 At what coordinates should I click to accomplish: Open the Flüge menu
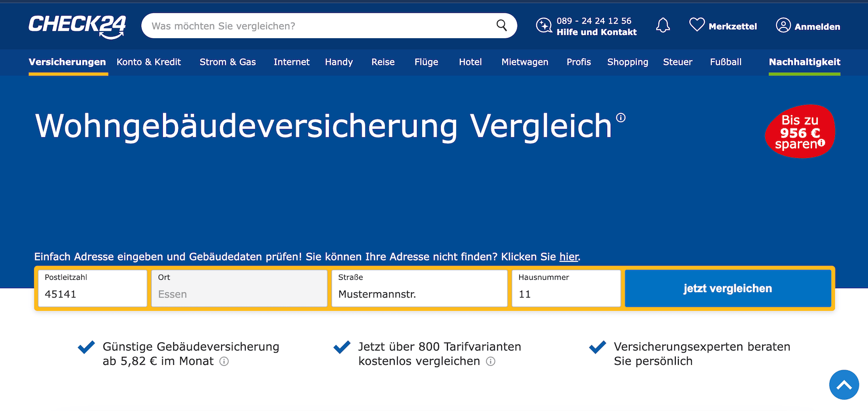(426, 62)
